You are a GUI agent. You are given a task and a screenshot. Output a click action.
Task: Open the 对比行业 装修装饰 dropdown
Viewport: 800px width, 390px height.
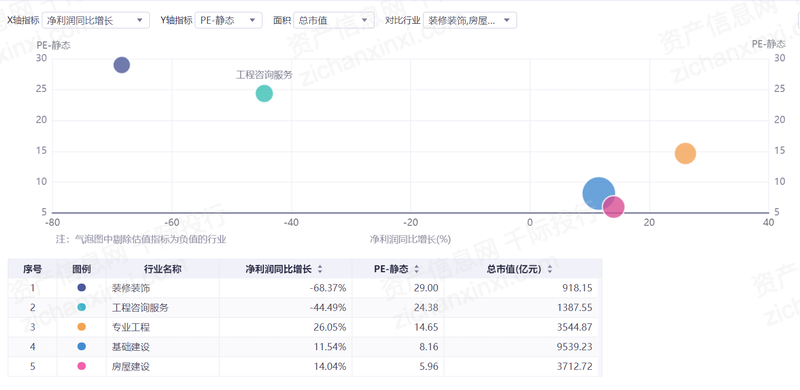(470, 20)
